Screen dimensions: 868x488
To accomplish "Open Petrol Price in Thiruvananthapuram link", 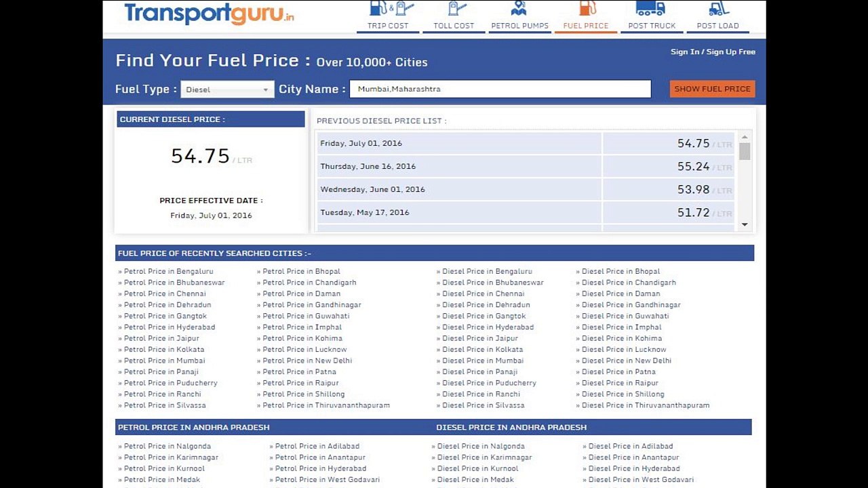I will tap(326, 405).
